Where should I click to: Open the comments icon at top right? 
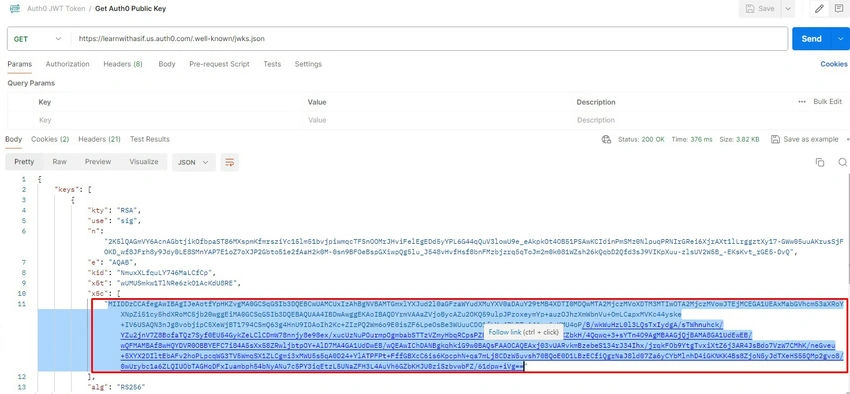(839, 9)
